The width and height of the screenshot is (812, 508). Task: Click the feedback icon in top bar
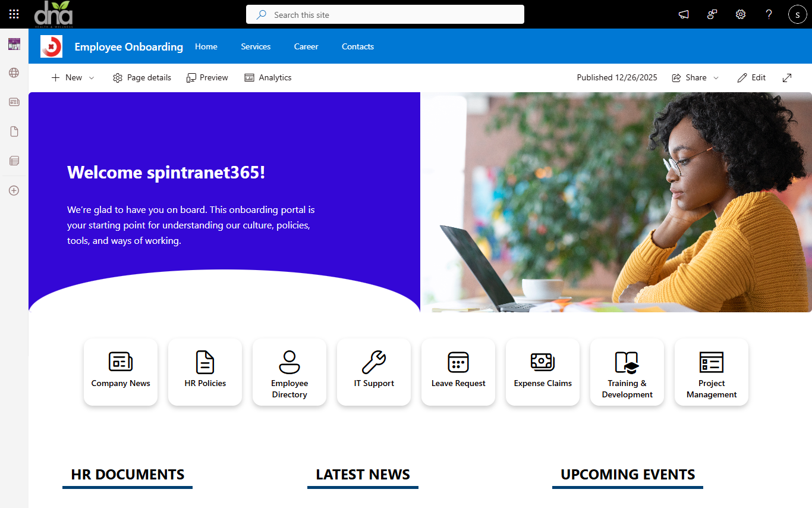coord(712,14)
